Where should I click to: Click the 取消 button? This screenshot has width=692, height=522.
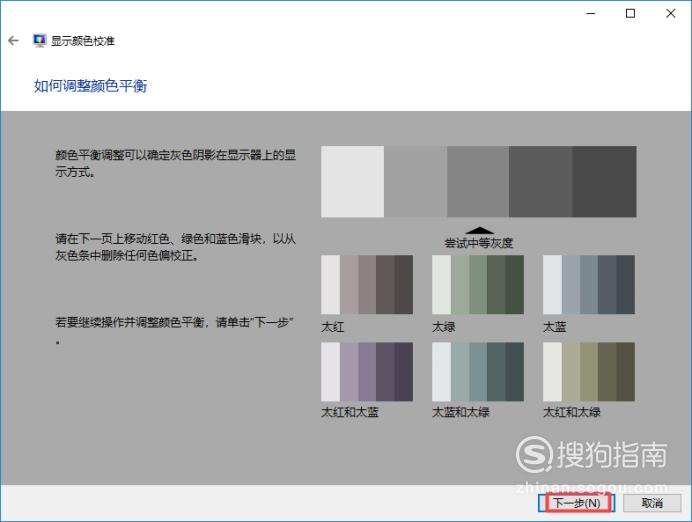tap(652, 503)
